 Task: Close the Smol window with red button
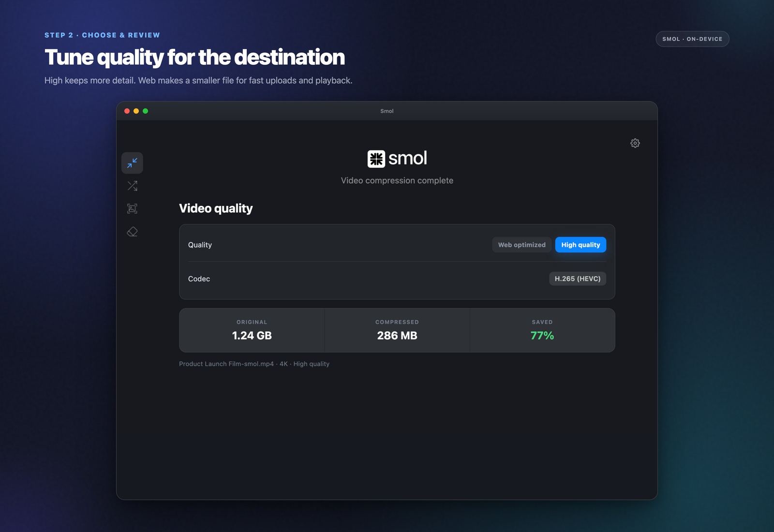[127, 111]
